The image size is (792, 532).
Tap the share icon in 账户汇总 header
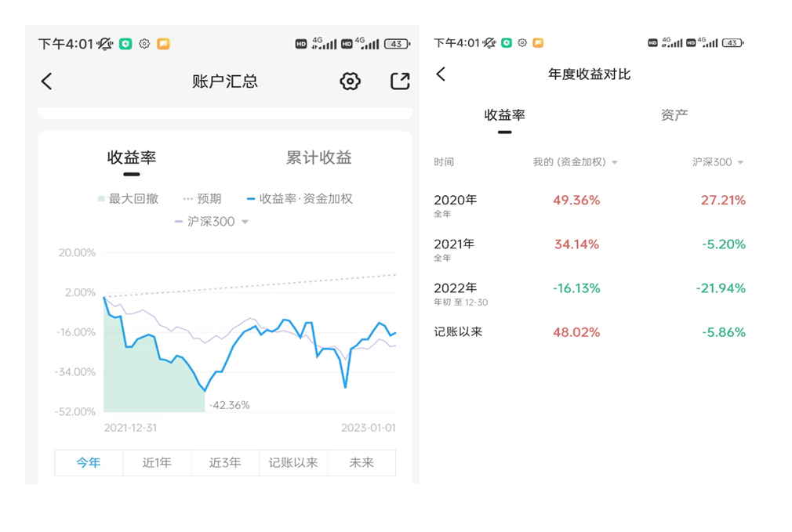pos(400,81)
